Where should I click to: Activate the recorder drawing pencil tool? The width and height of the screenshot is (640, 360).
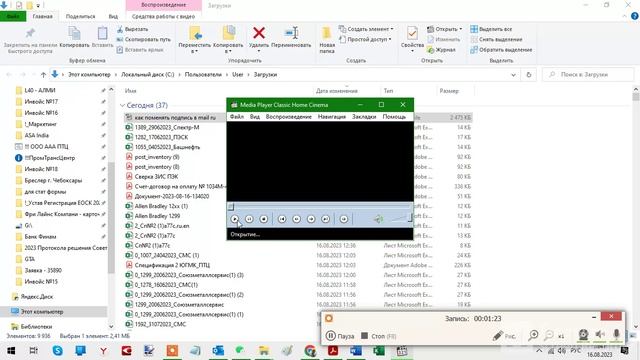[x=503, y=336]
